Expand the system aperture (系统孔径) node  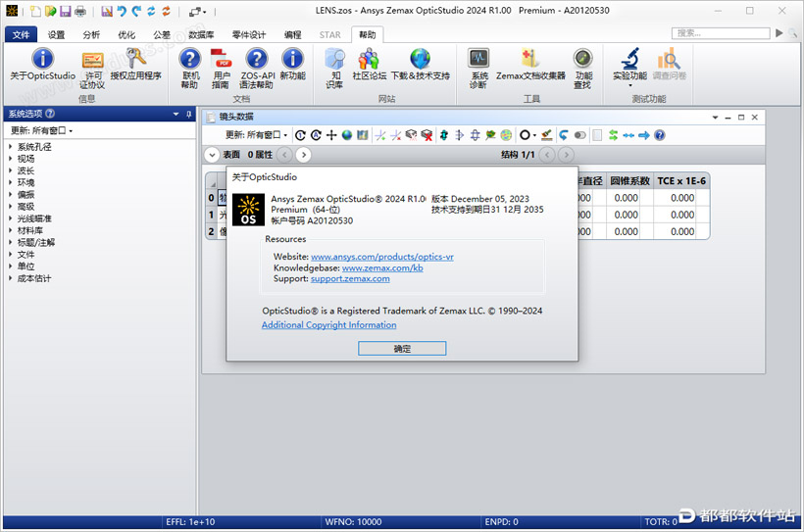(x=10, y=147)
